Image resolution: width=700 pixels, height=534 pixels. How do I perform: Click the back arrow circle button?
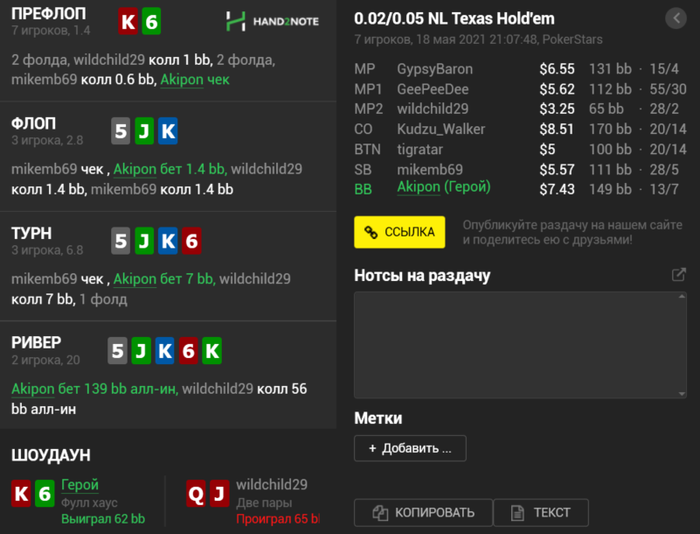676,18
